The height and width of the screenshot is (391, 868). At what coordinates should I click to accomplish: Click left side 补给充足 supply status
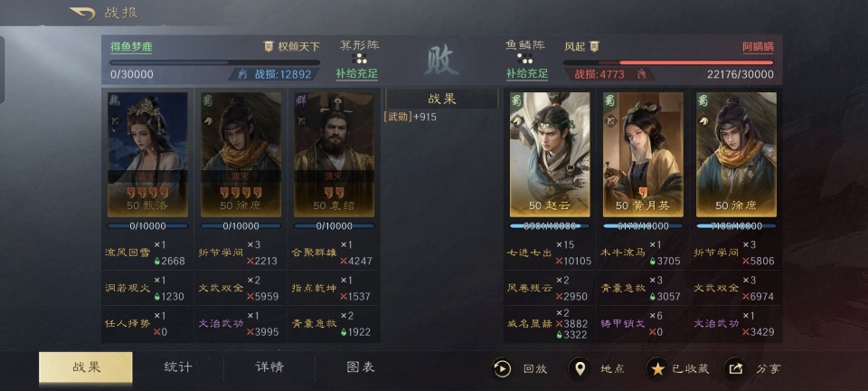coord(357,73)
